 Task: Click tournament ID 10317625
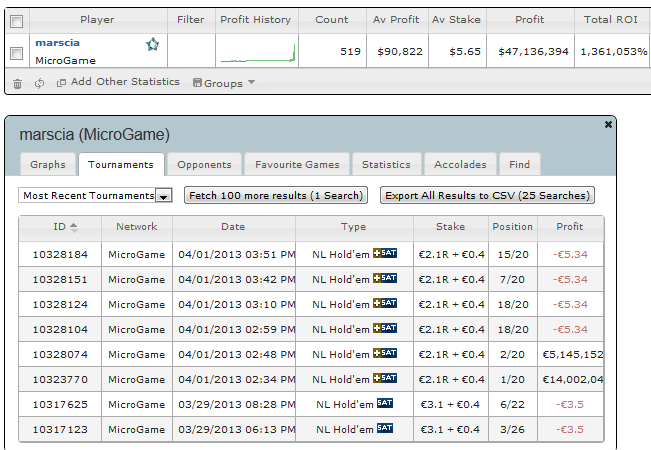point(60,404)
